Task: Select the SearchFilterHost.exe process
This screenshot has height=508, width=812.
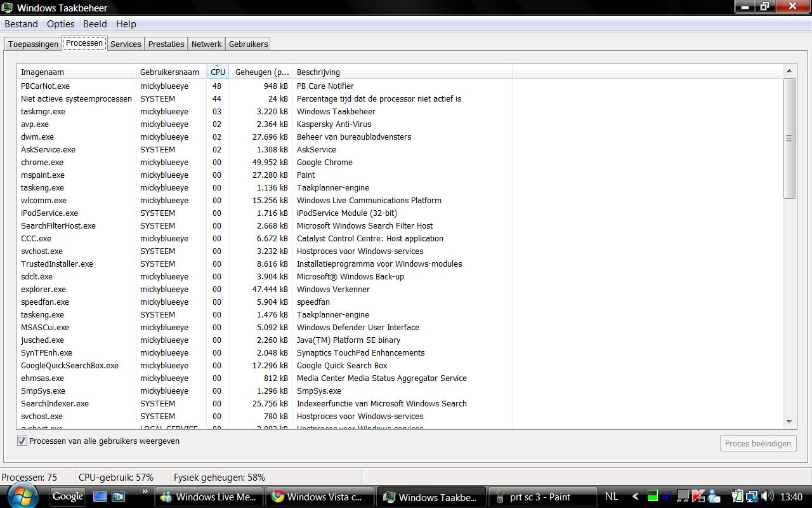Action: (x=265, y=225)
